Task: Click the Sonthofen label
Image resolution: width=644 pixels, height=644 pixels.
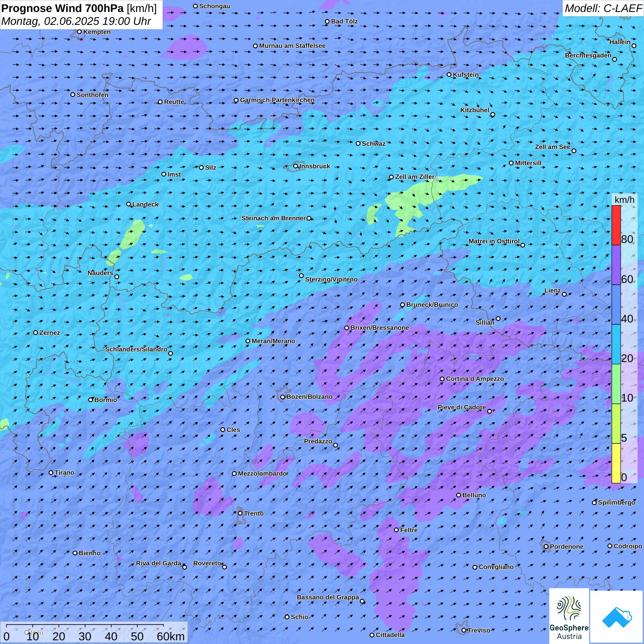Action: click(92, 95)
